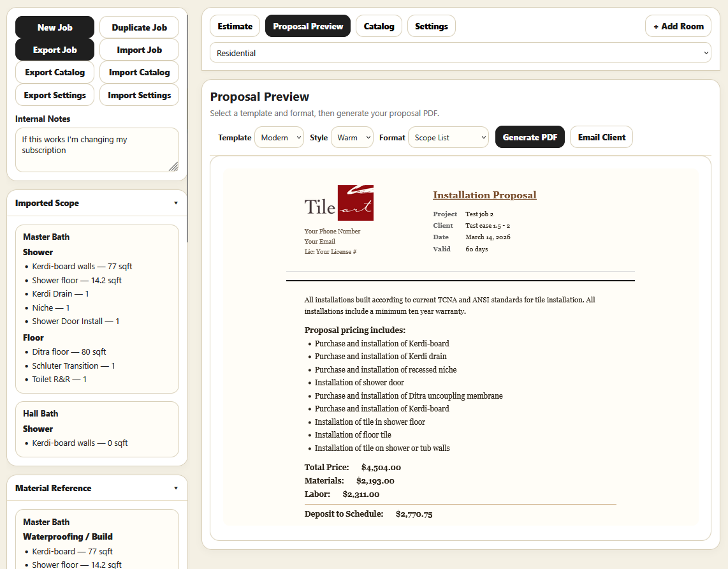Click Export Settings
The width and height of the screenshot is (728, 569).
point(54,94)
